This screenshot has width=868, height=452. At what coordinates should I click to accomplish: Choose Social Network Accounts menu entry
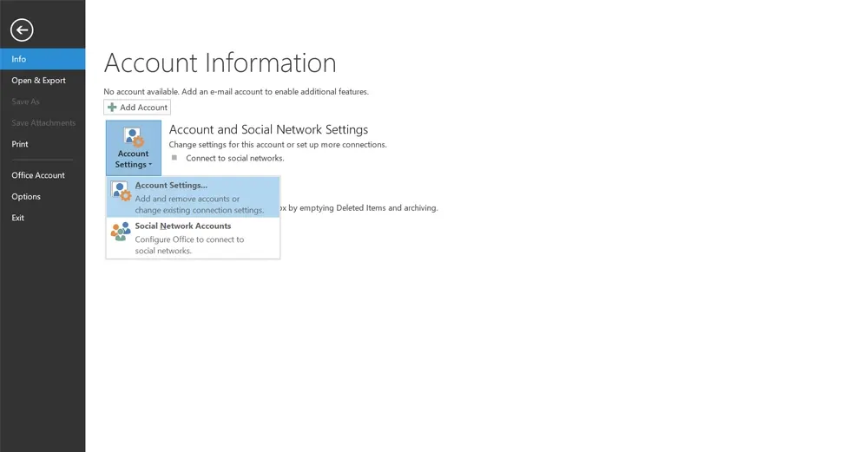coord(193,238)
